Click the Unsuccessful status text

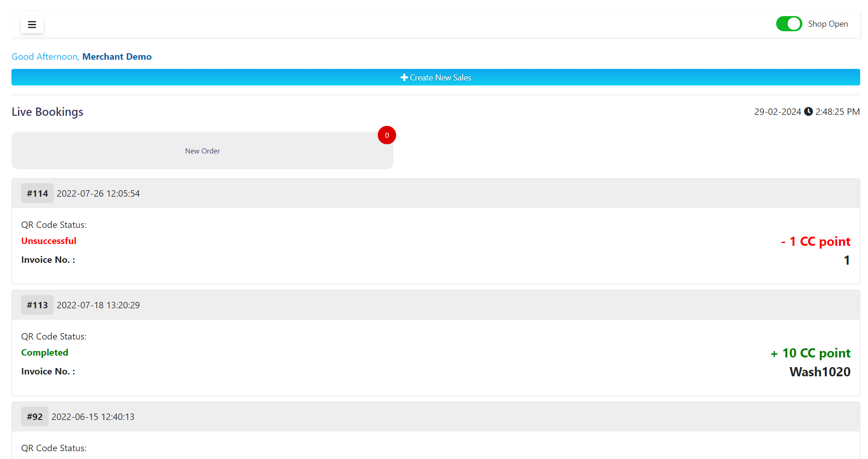tap(49, 241)
